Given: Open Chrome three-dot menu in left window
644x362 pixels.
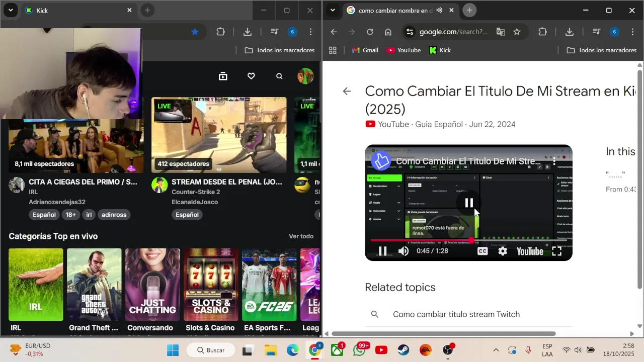Looking at the screenshot, I should pyautogui.click(x=310, y=32).
